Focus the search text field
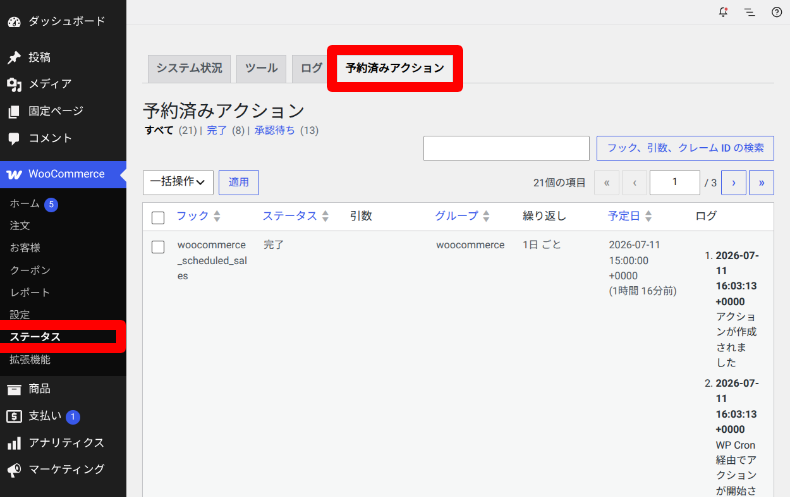The height and width of the screenshot is (497, 790). point(506,149)
